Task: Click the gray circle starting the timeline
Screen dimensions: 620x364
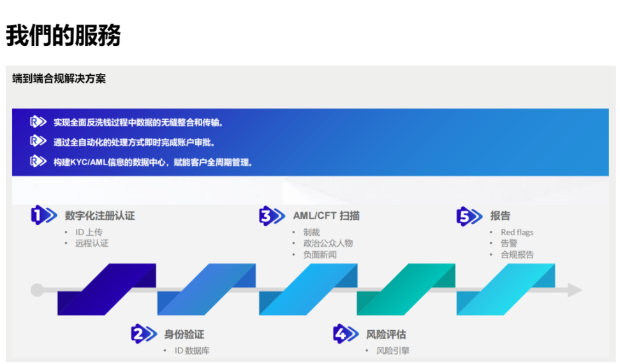Action: [37, 289]
